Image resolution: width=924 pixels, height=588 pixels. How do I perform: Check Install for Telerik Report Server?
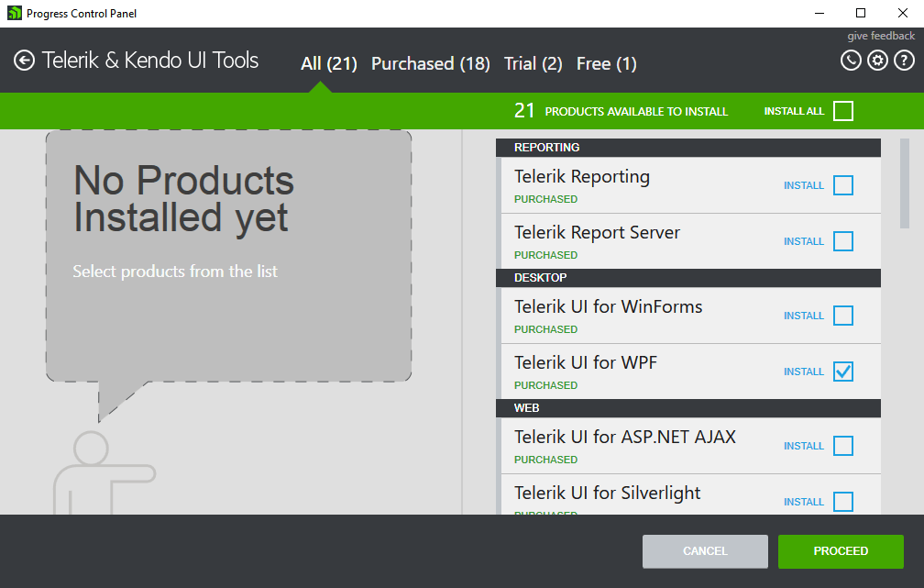click(842, 241)
